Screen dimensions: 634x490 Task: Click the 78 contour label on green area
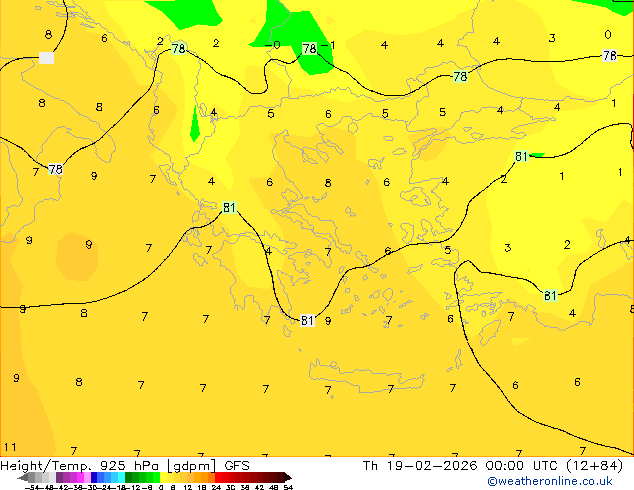pos(310,49)
